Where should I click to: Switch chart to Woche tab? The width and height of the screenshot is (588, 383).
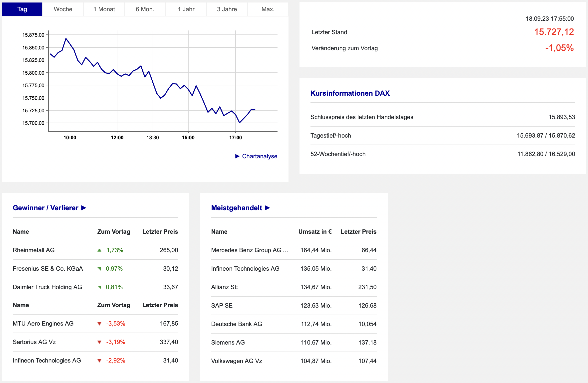(63, 9)
